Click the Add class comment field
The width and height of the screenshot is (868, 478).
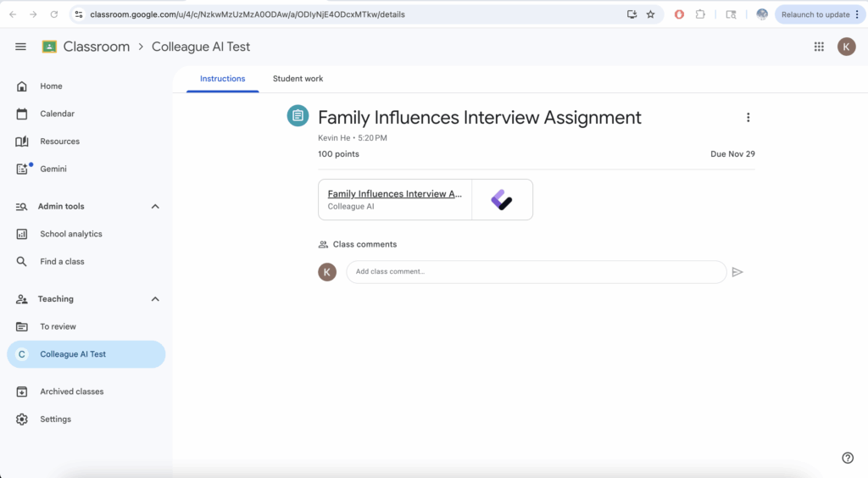click(536, 272)
